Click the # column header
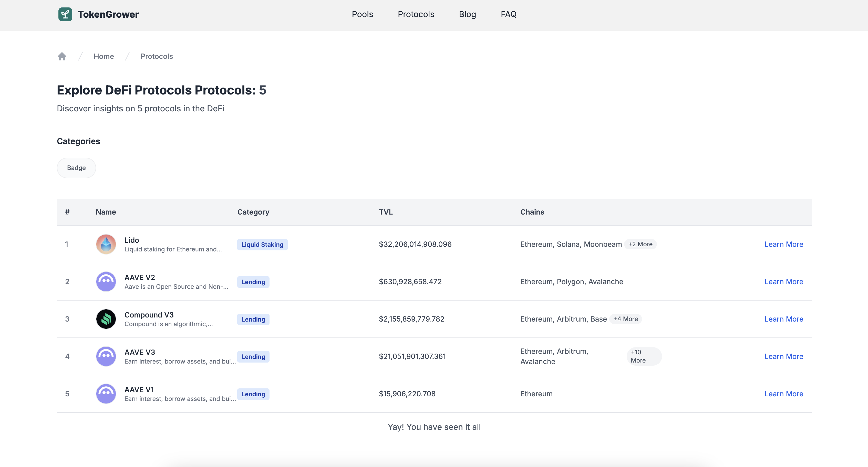Screen dimensions: 868x467 (x=67, y=212)
